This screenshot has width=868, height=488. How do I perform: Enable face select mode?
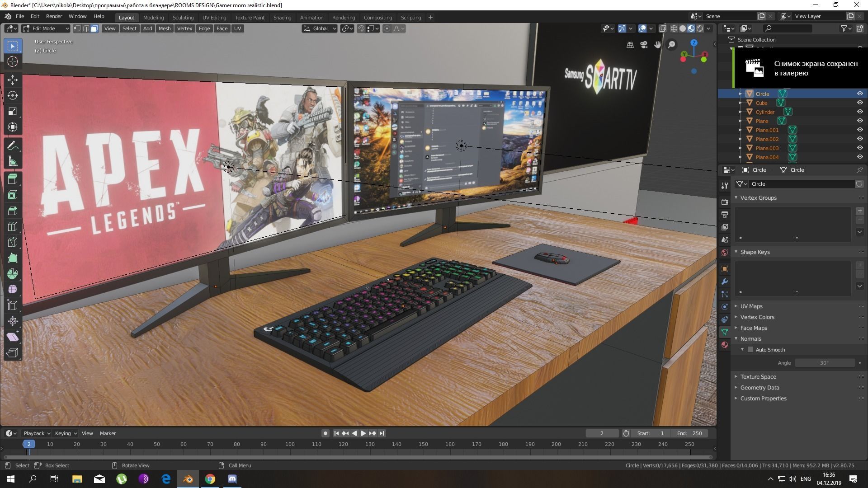94,28
